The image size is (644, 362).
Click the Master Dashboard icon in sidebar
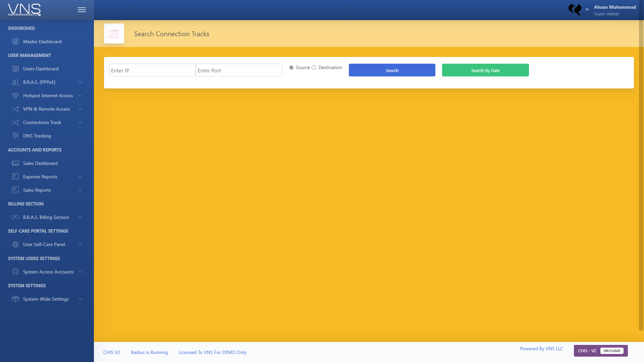coord(15,41)
